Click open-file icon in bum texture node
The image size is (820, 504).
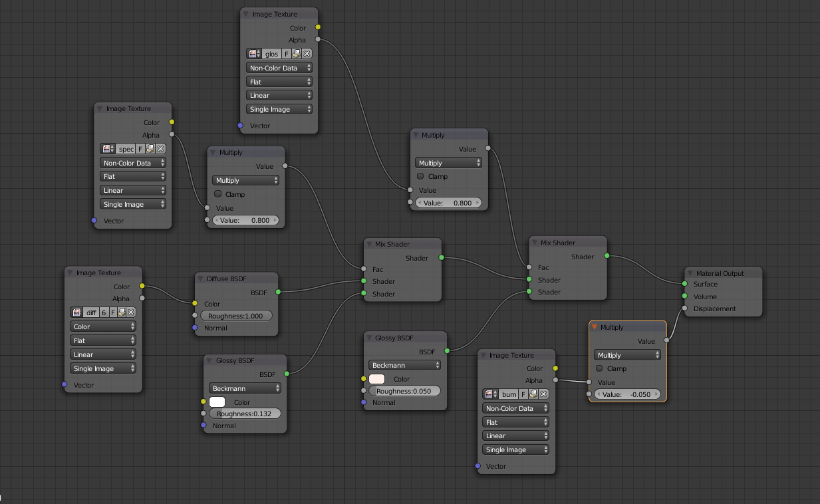click(x=533, y=394)
